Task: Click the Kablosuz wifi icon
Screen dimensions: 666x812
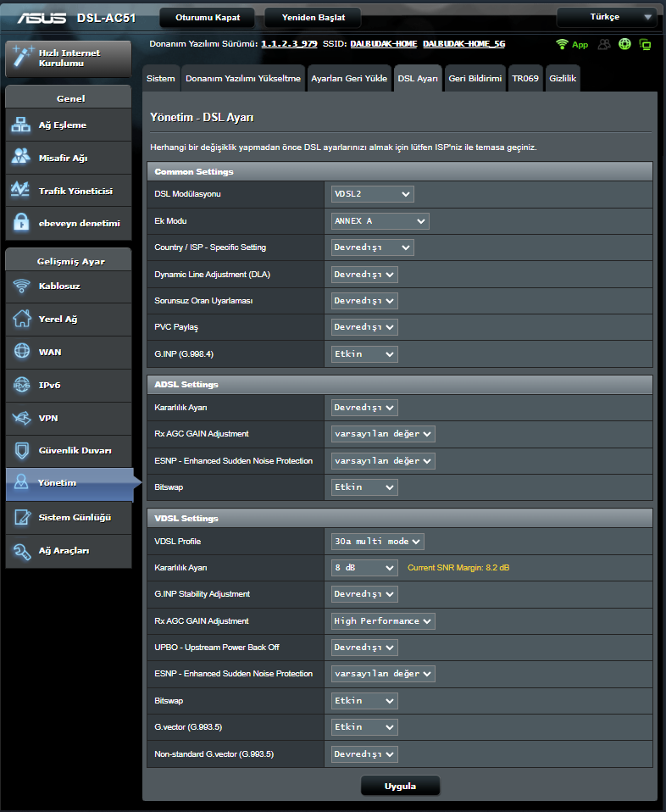Action: click(21, 286)
